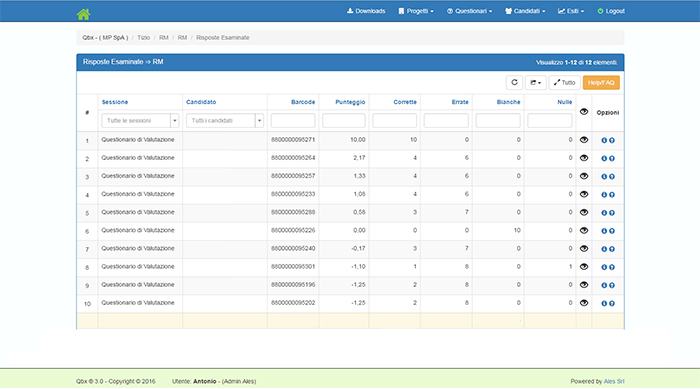The image size is (700, 389).
Task: Click right-hand blue option icon for barcode 8800000095196
Action: [612, 285]
